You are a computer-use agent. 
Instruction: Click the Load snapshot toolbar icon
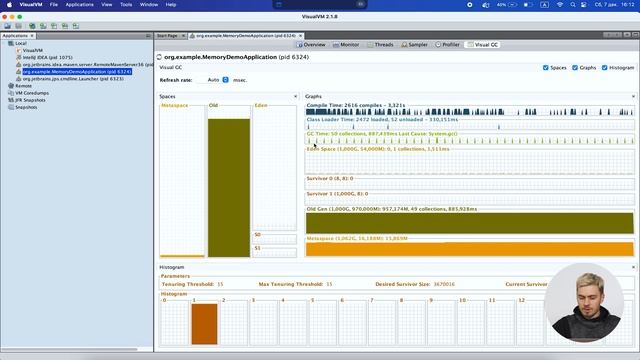7,26
